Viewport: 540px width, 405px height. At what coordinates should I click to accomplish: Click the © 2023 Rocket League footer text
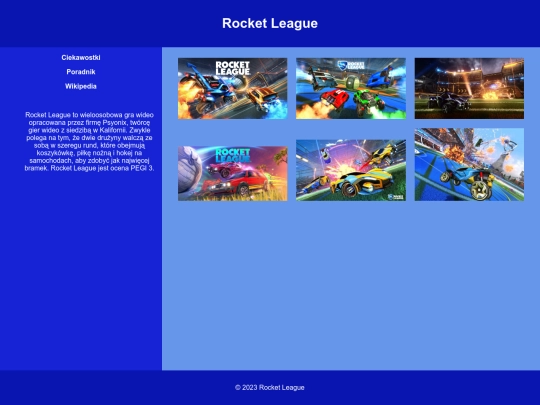(270, 387)
